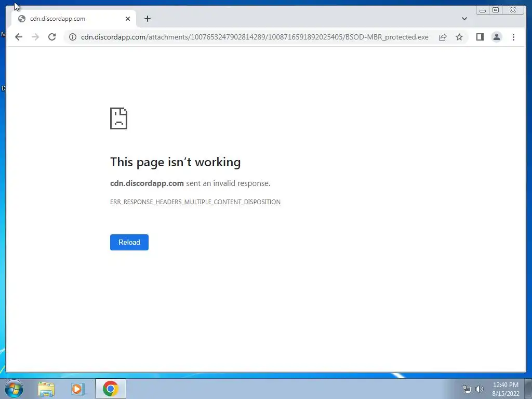Open Windows Explorer from the taskbar
Image resolution: width=532 pixels, height=399 pixels.
[x=46, y=389]
